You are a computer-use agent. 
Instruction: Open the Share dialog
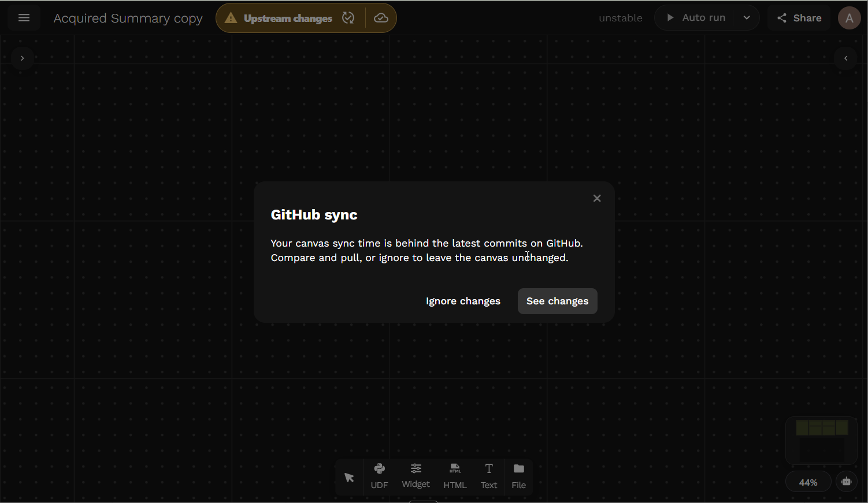(799, 18)
